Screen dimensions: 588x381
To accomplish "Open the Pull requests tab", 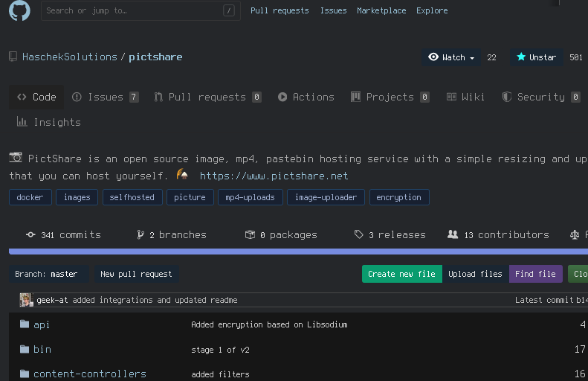I will 207,97.
